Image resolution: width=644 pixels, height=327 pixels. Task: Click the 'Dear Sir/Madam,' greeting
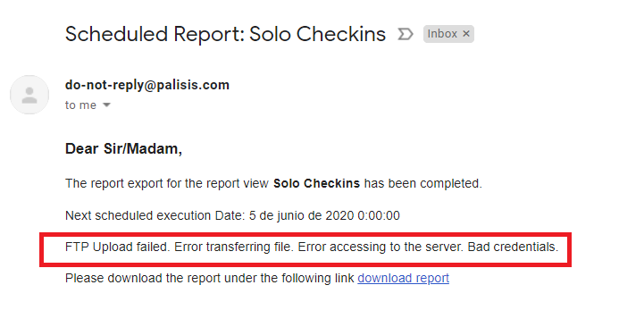pyautogui.click(x=123, y=148)
